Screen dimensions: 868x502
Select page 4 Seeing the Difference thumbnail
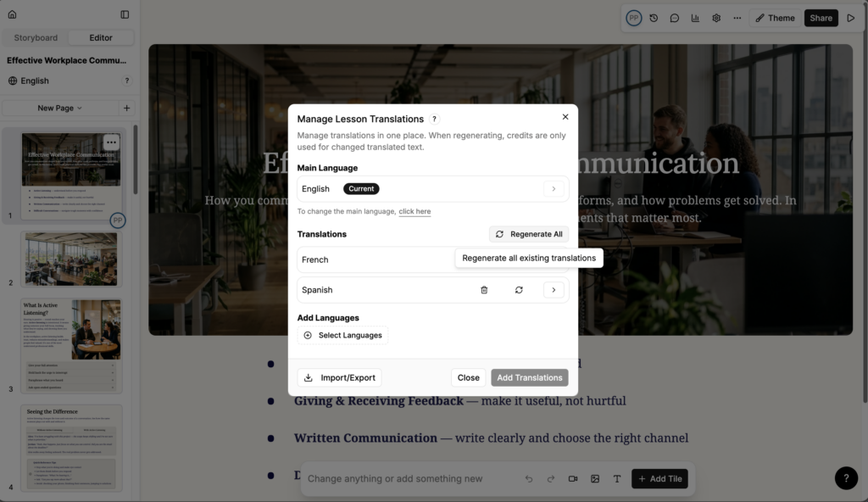point(71,449)
